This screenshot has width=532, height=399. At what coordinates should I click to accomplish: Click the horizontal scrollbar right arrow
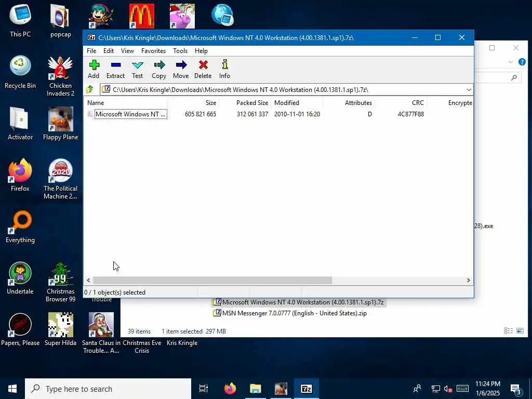click(x=468, y=280)
